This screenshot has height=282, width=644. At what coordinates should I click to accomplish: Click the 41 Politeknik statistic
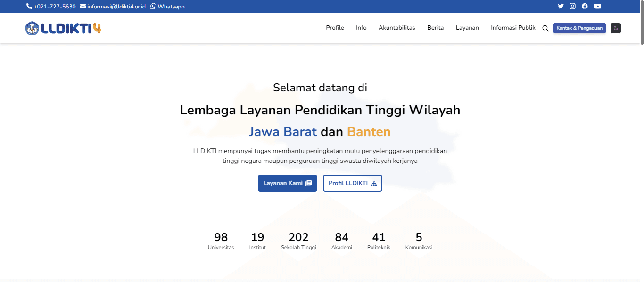pyautogui.click(x=379, y=241)
